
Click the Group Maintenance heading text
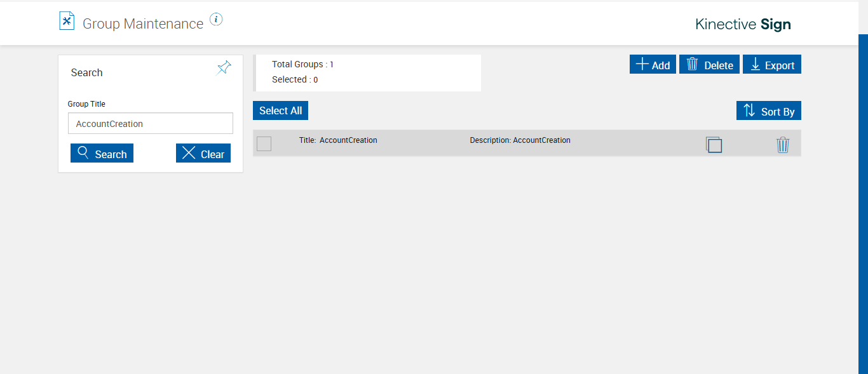click(143, 23)
